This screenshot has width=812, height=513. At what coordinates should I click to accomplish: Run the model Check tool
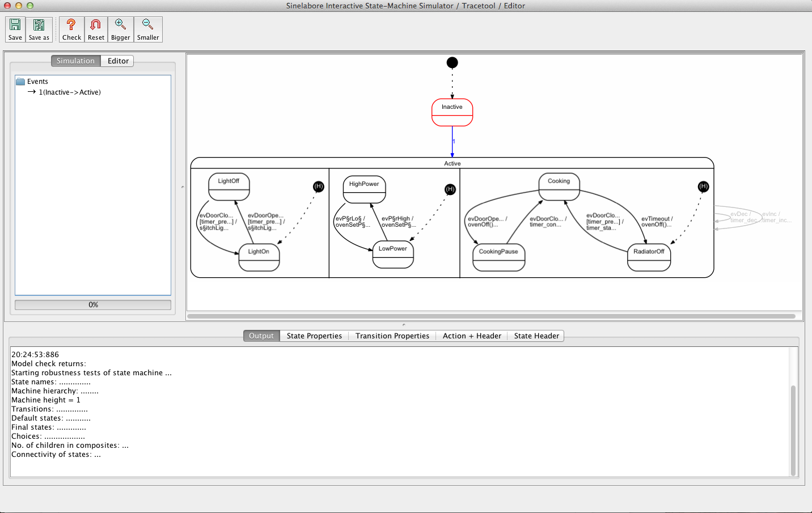pos(71,29)
